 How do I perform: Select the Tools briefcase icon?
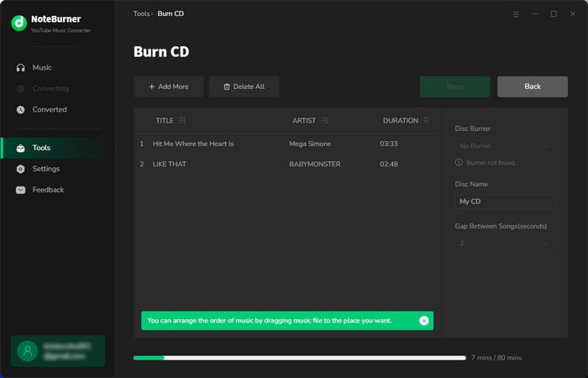pos(21,148)
